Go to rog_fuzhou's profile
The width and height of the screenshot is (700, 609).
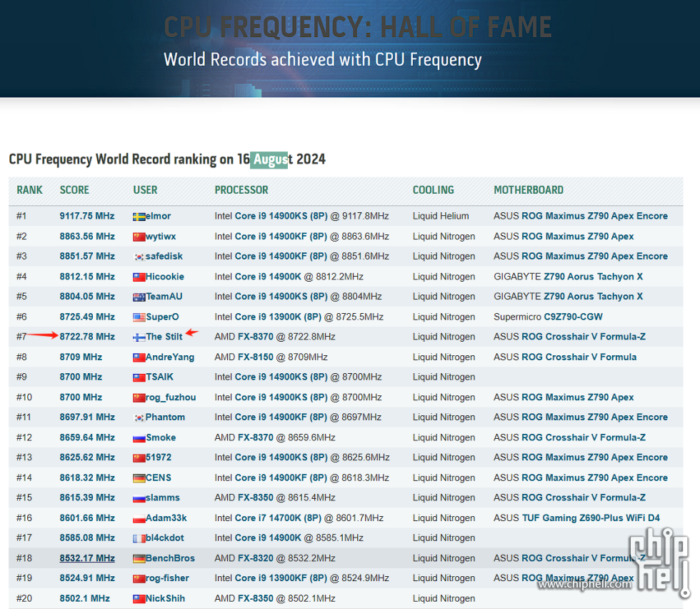(171, 397)
